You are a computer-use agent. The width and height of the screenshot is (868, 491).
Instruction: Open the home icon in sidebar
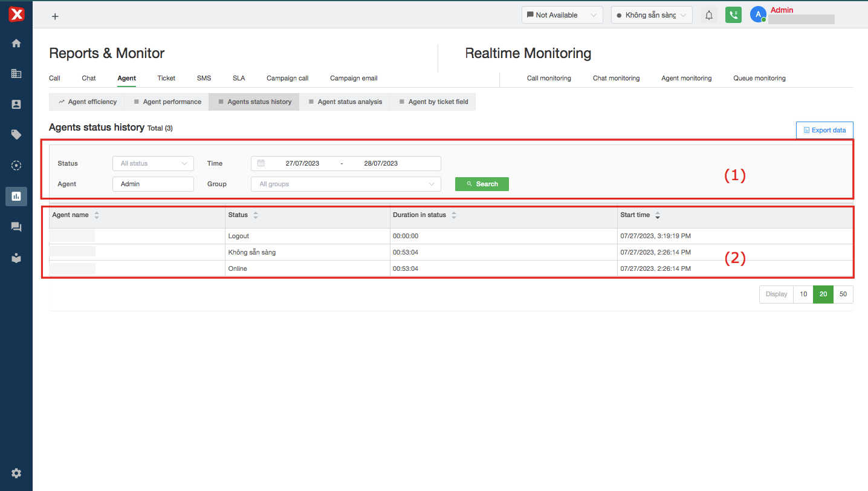16,43
